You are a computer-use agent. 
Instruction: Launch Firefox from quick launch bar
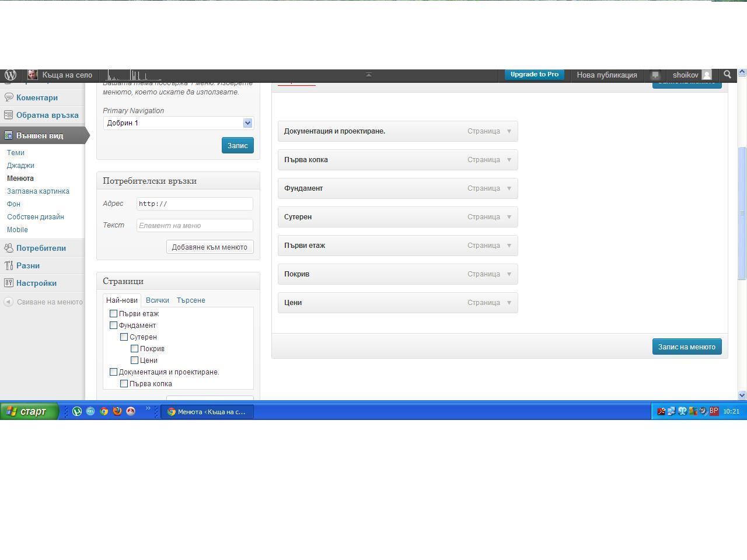tap(117, 411)
